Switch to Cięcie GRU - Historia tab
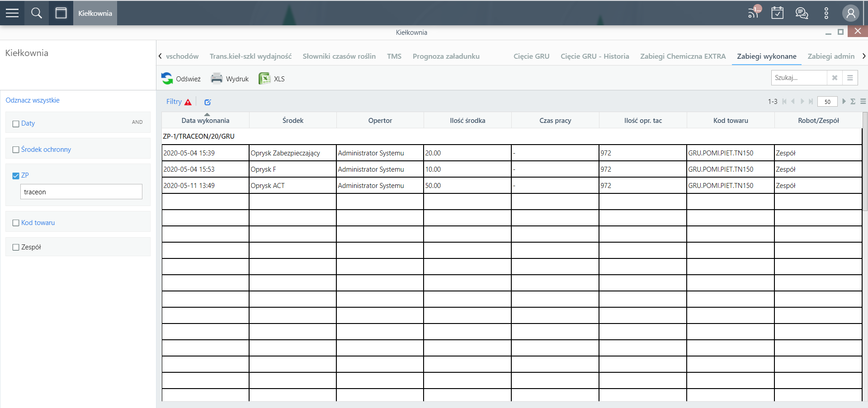This screenshot has width=868, height=408. point(595,56)
